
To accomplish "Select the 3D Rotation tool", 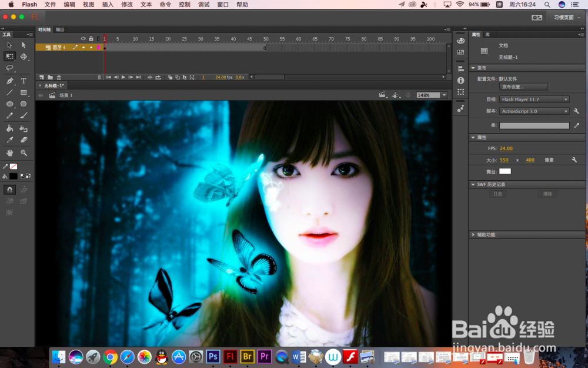I will (x=24, y=57).
